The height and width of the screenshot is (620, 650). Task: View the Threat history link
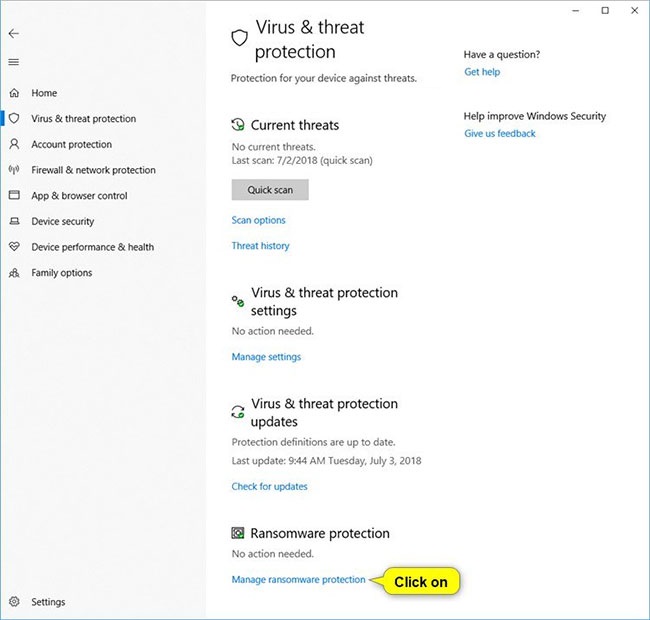[x=260, y=246]
